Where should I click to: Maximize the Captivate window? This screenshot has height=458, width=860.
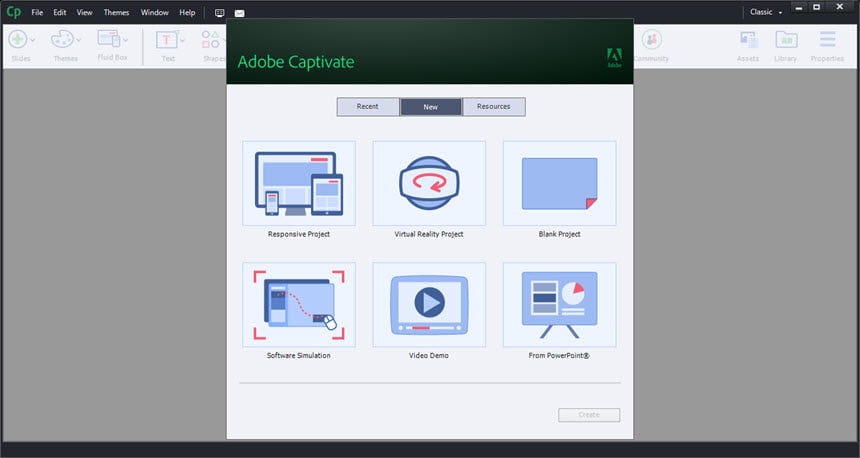click(x=817, y=7)
